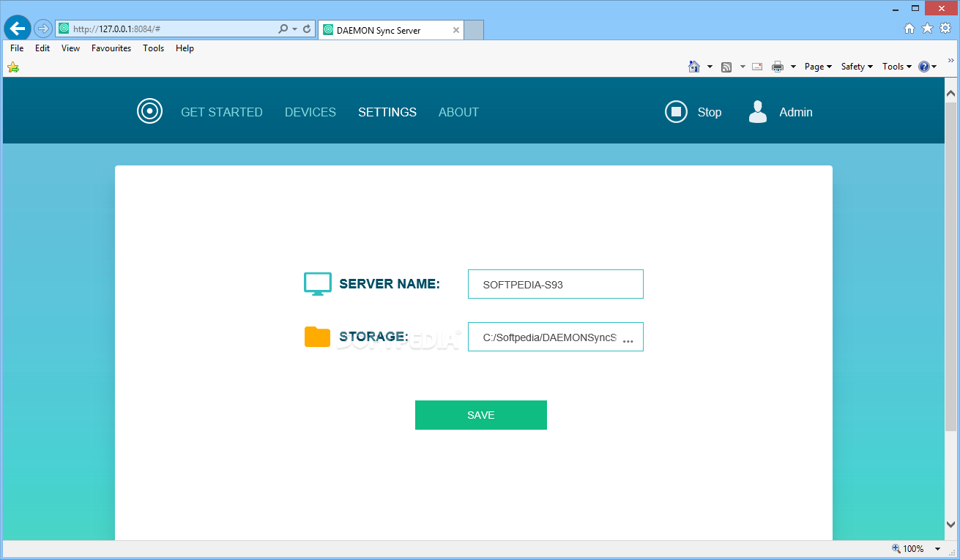Viewport: 960px width, 560px height.
Task: Click the site favicon in address bar
Action: [64, 29]
